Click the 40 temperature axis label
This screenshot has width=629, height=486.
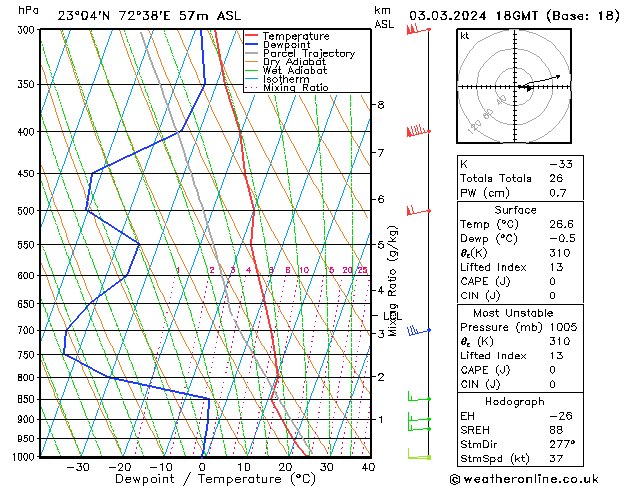click(368, 468)
